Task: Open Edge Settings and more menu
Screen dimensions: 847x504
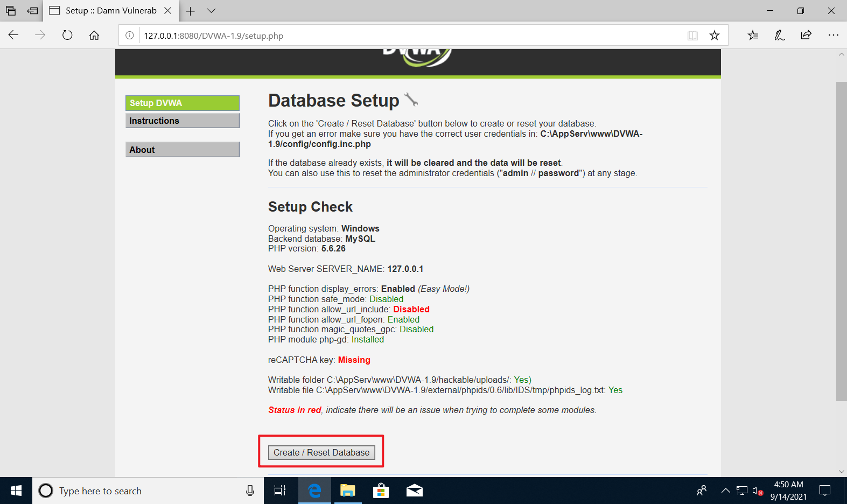Action: tap(834, 35)
